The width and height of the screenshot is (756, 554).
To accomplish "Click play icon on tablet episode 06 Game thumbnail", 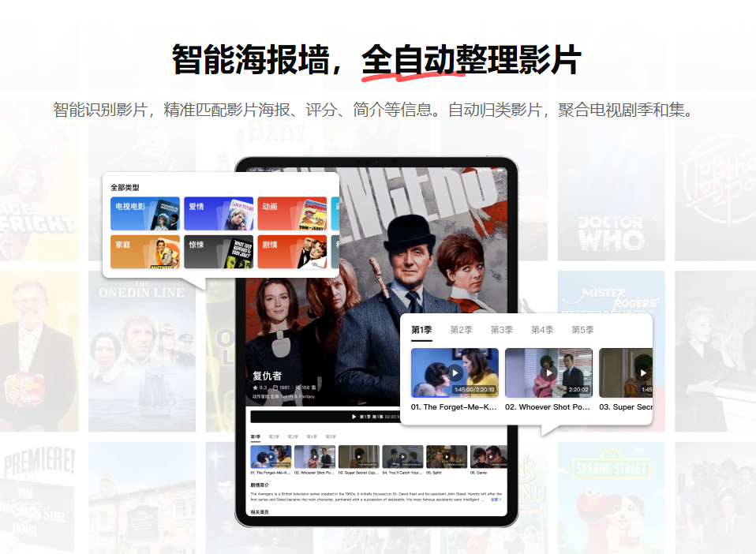I will (x=490, y=457).
